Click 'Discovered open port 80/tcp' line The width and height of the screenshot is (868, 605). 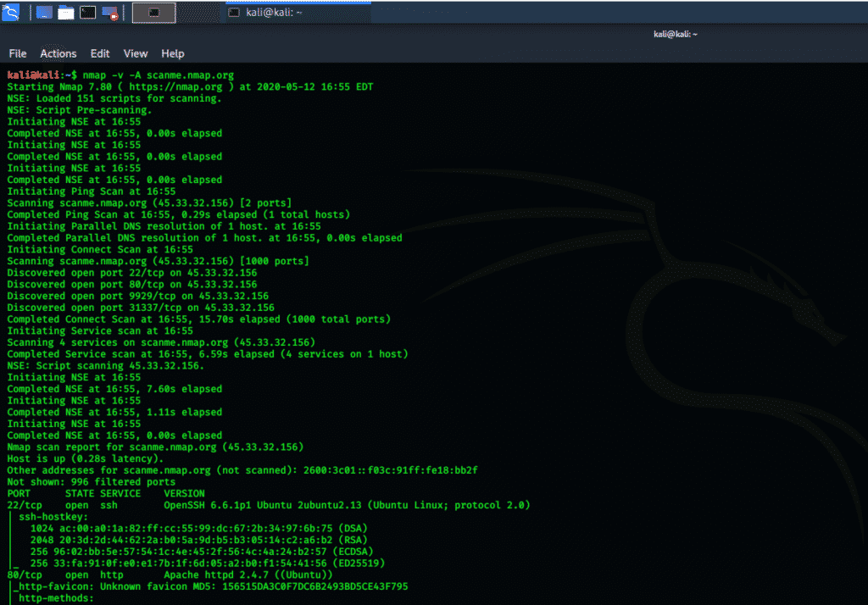(x=131, y=285)
